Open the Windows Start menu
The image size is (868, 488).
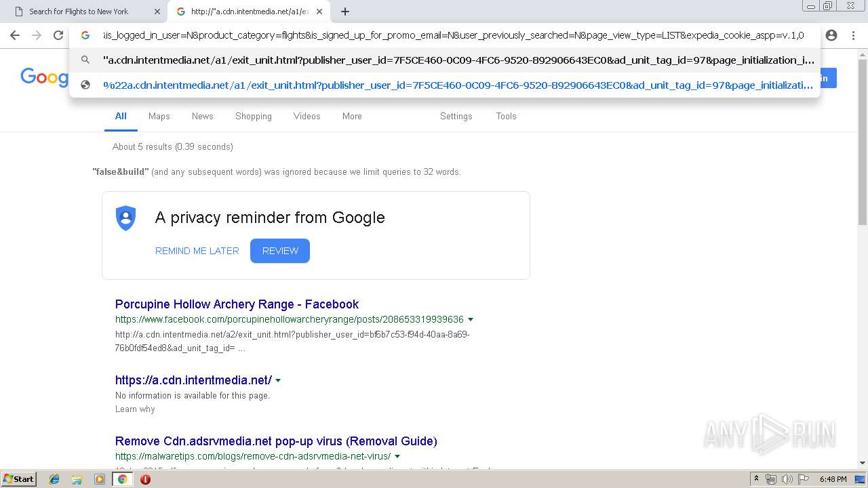(x=19, y=479)
